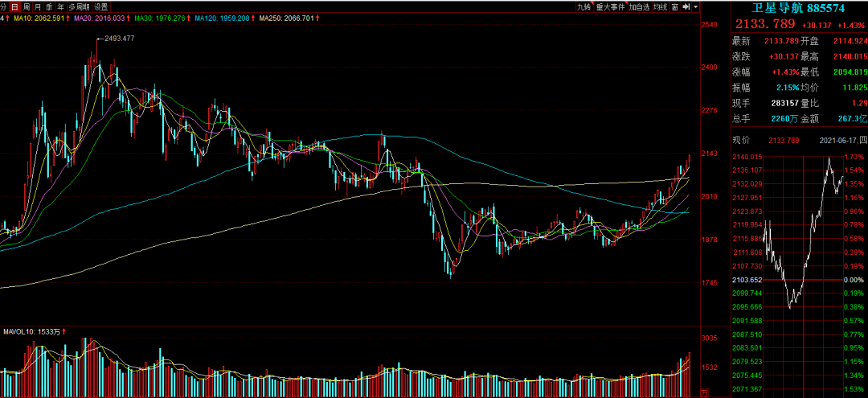The height and width of the screenshot is (398, 868).
Task: Click the 窗 window layout button
Action: pos(675,6)
